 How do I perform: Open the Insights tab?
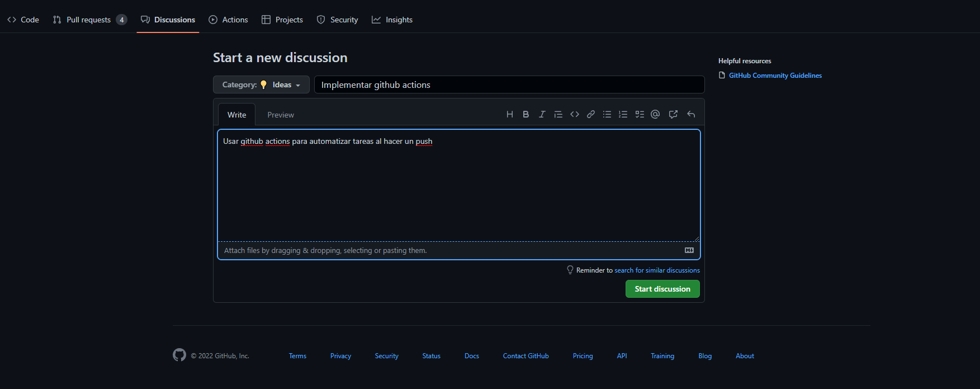click(x=392, y=20)
